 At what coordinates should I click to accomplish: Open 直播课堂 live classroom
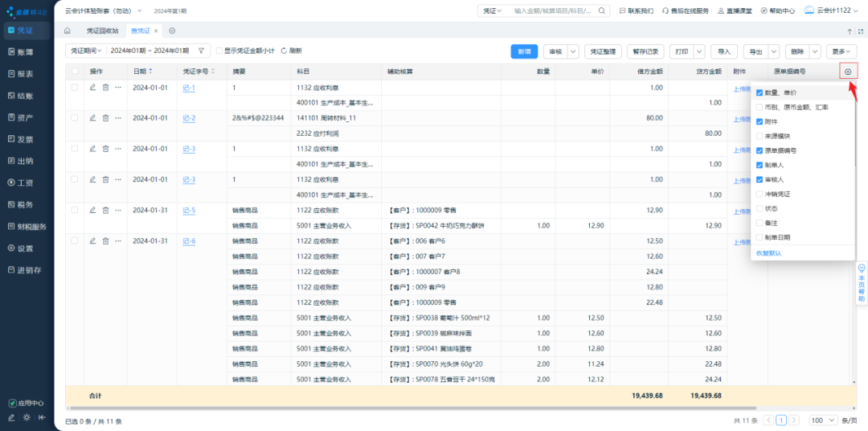tap(735, 10)
